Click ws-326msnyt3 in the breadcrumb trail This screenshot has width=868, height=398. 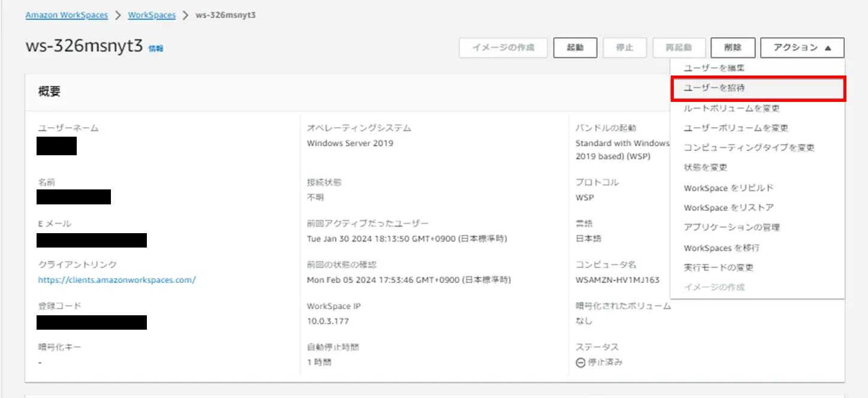pyautogui.click(x=226, y=15)
